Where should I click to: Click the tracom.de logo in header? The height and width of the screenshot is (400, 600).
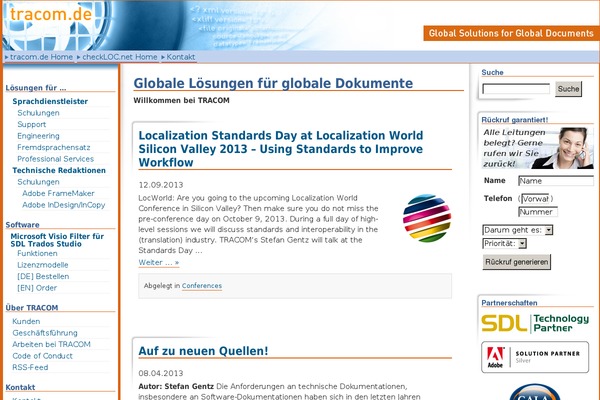pyautogui.click(x=51, y=14)
